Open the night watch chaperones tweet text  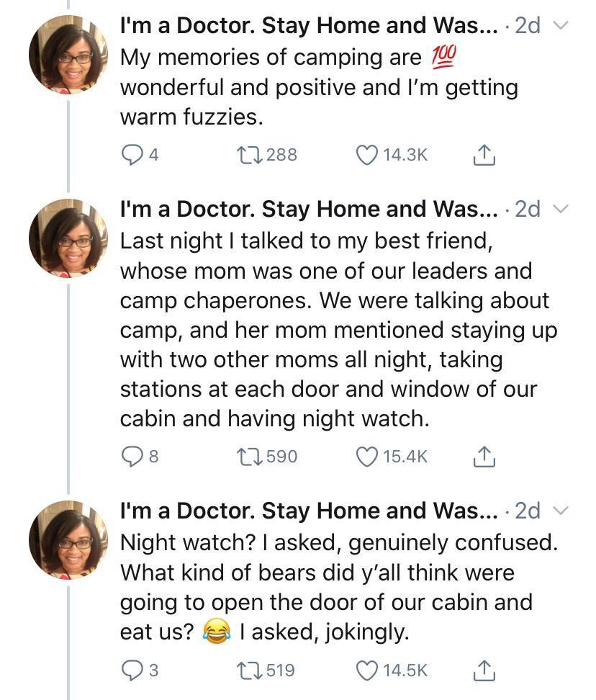click(x=335, y=328)
